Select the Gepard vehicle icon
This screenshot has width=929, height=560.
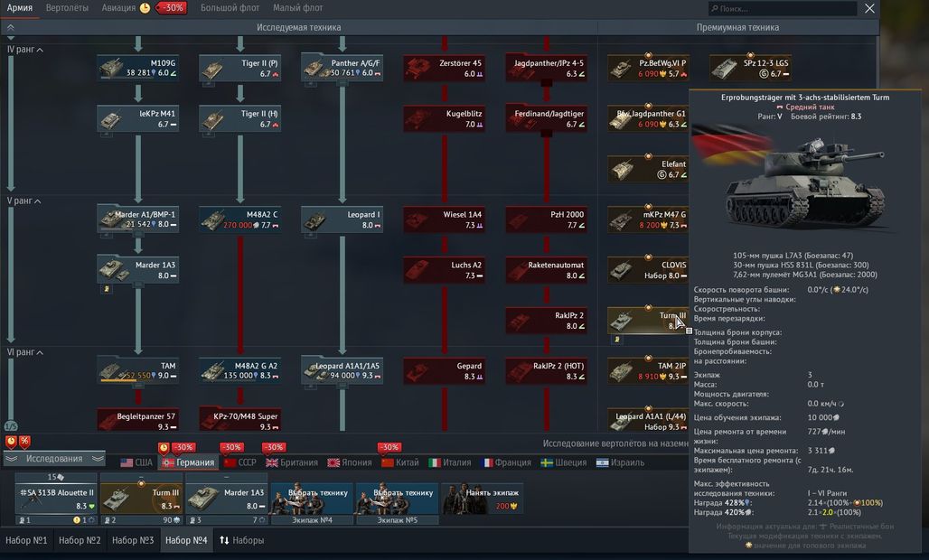445,370
